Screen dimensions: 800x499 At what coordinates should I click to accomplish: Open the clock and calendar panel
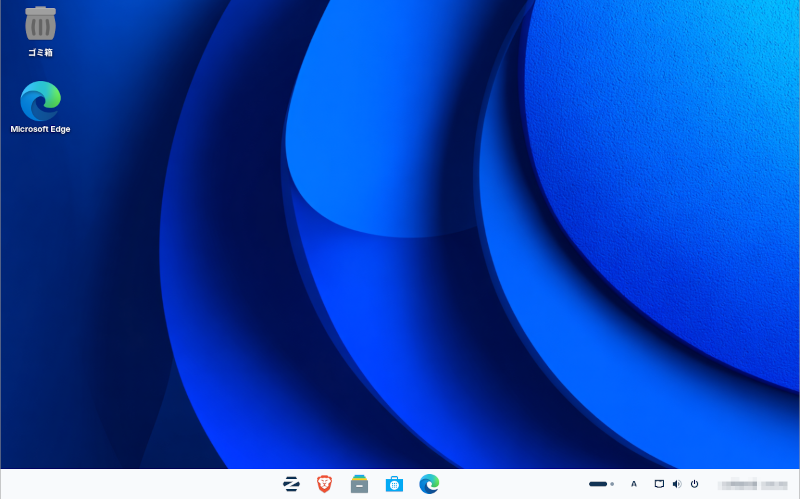pos(751,484)
